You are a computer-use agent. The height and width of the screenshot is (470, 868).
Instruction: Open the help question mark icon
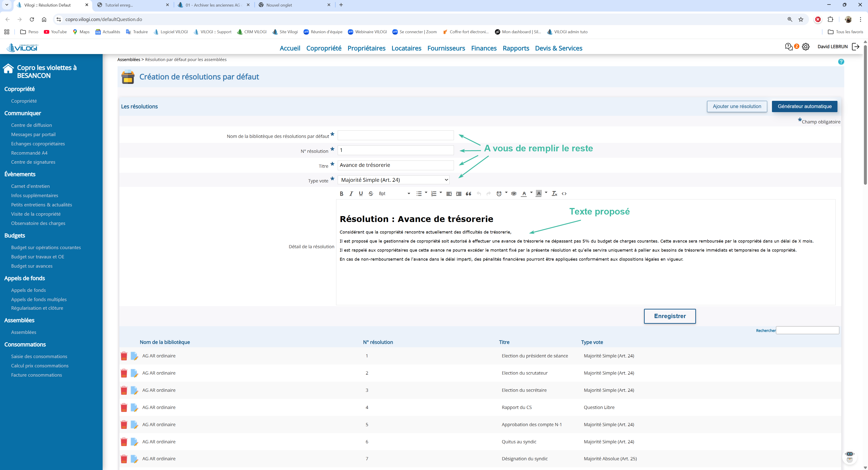(x=841, y=62)
